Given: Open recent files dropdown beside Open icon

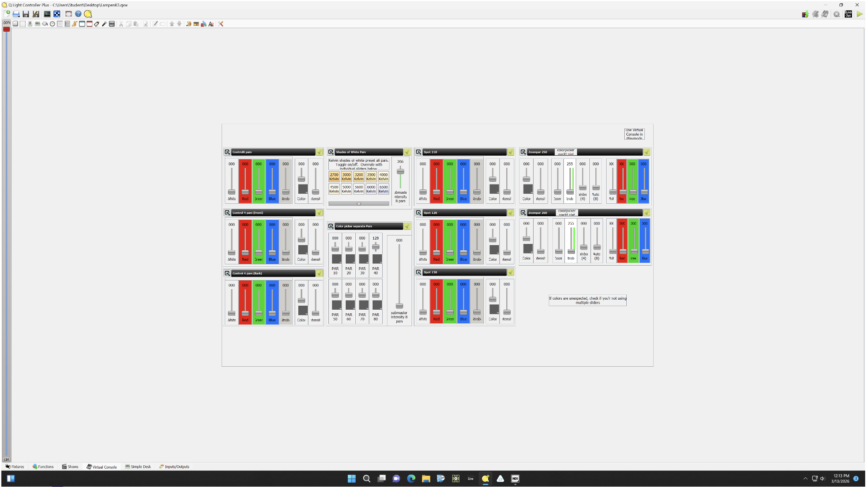Looking at the screenshot, I should coord(19,16).
